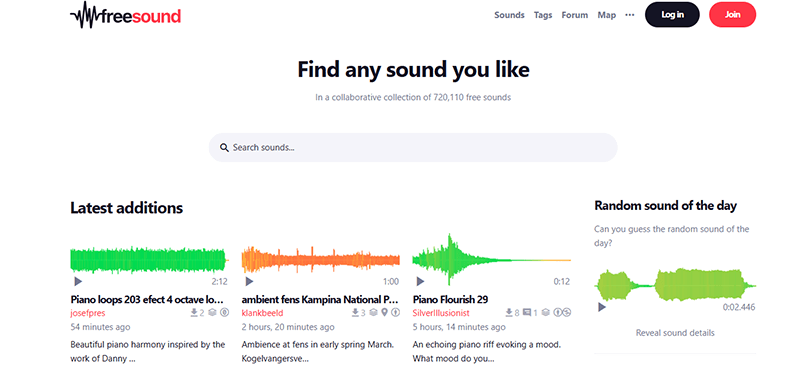Click Reveal sound details
Viewport: 800px width, 365px height.
coord(675,333)
